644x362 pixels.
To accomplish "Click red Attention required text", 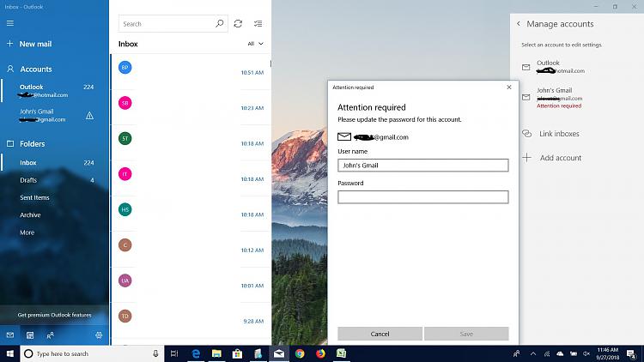I will (x=559, y=106).
